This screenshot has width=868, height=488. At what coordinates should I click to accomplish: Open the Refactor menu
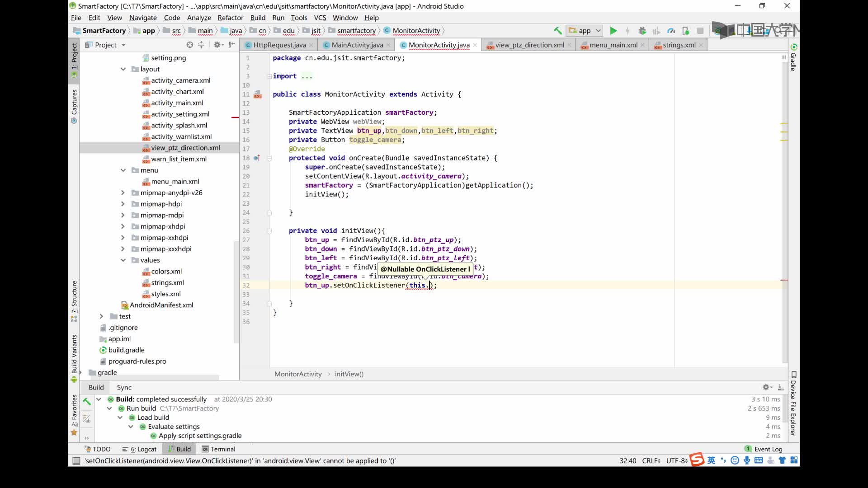click(230, 18)
